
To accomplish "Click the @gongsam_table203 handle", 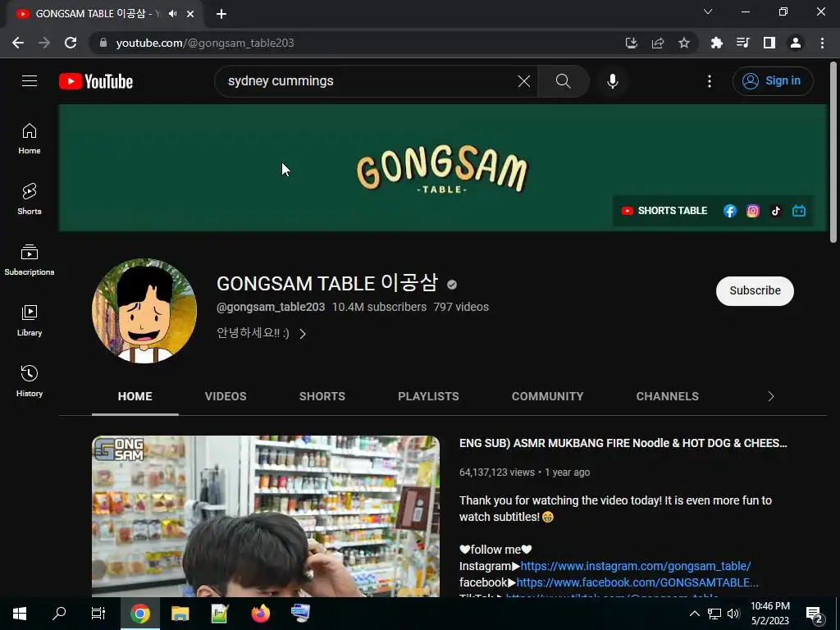I will [271, 307].
